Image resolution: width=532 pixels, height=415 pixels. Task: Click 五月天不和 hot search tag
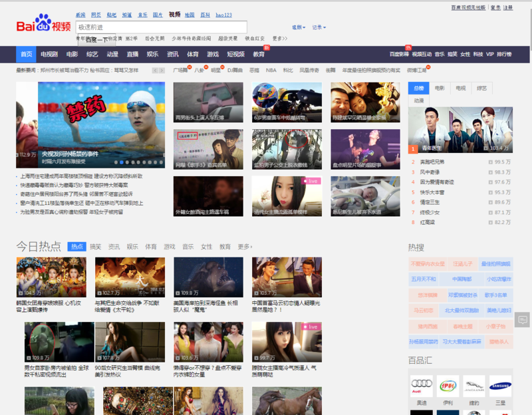point(424,279)
